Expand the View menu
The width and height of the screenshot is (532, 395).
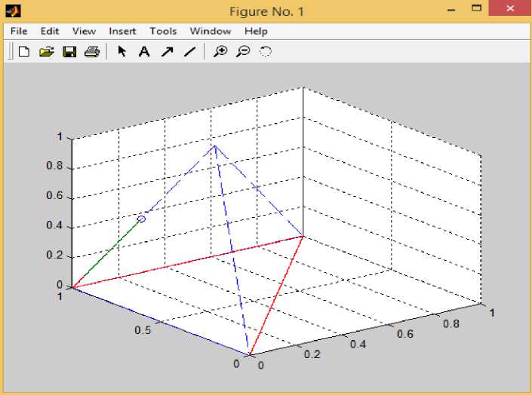pyautogui.click(x=84, y=31)
